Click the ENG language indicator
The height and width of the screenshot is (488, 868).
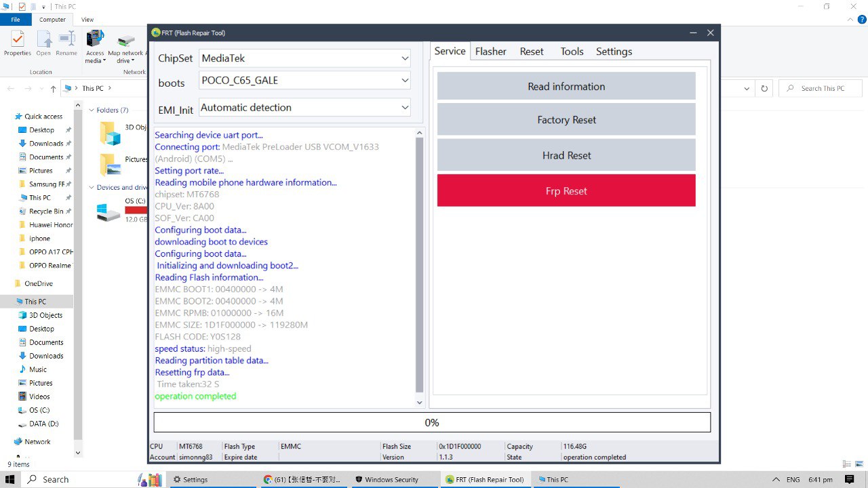[x=793, y=479]
